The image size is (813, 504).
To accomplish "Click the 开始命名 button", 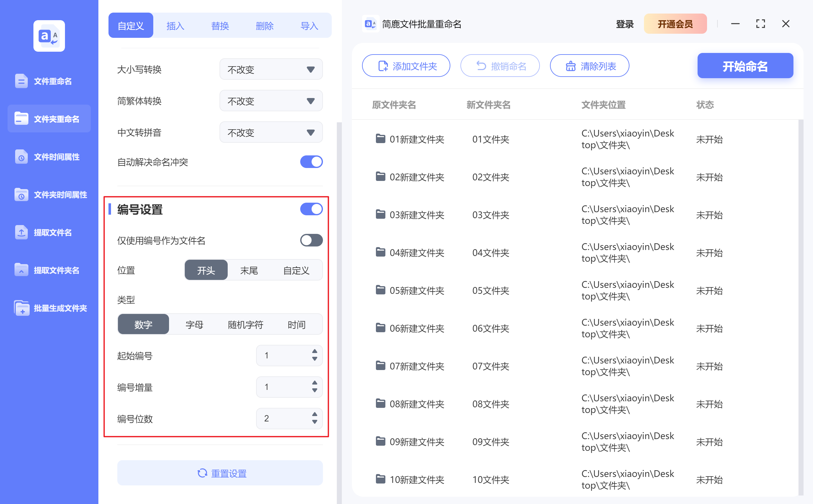I will pos(745,66).
